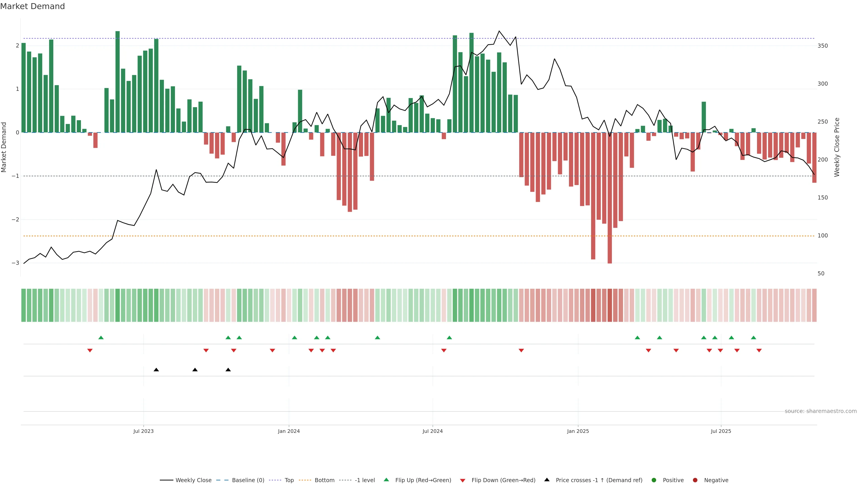
Task: Click the rightmost green flip-up triangle marker
Action: click(754, 338)
